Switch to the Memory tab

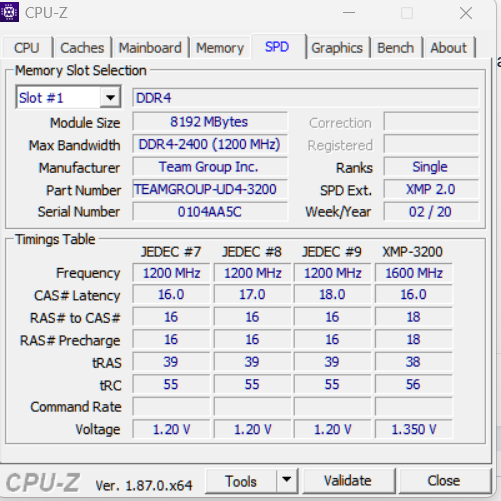(220, 48)
